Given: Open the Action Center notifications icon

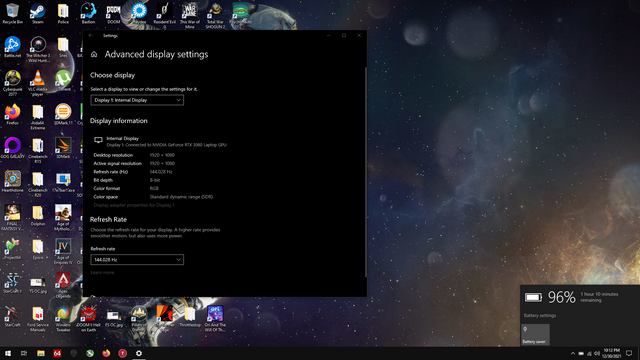Looking at the screenshot, I should click(629, 353).
